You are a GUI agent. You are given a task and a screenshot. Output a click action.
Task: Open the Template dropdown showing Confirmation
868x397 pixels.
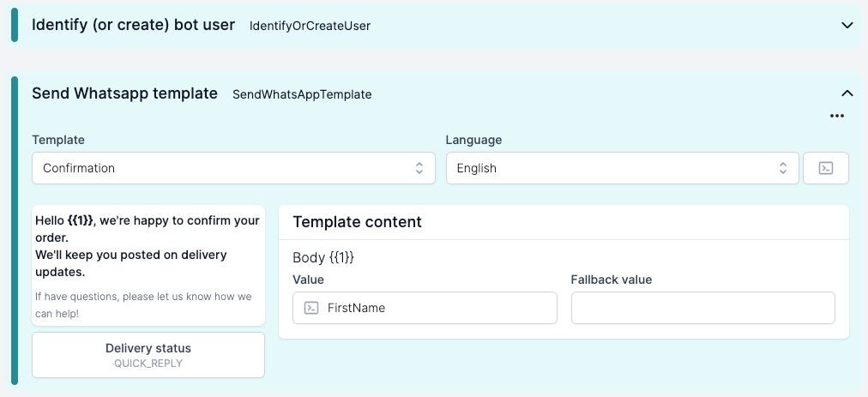click(233, 168)
